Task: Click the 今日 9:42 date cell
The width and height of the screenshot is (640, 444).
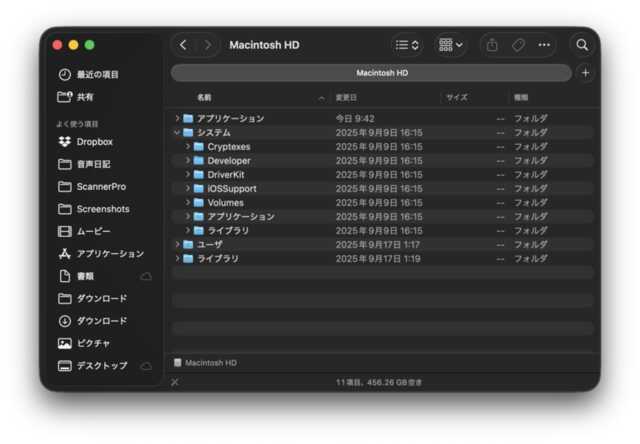Action: [x=355, y=118]
